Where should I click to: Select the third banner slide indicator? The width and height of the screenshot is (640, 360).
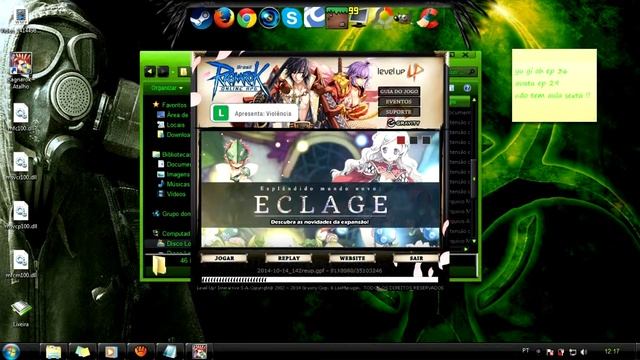426,140
